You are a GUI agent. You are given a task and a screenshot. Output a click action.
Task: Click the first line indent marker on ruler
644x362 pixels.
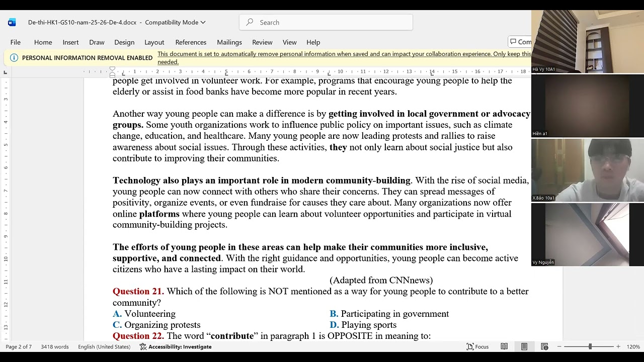coord(112,69)
